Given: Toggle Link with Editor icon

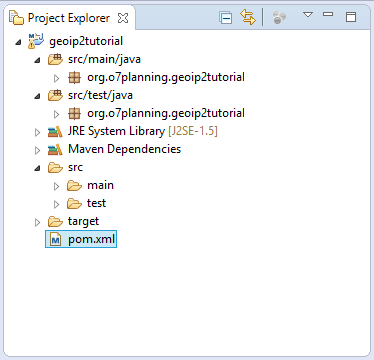Looking at the screenshot, I should (248, 17).
